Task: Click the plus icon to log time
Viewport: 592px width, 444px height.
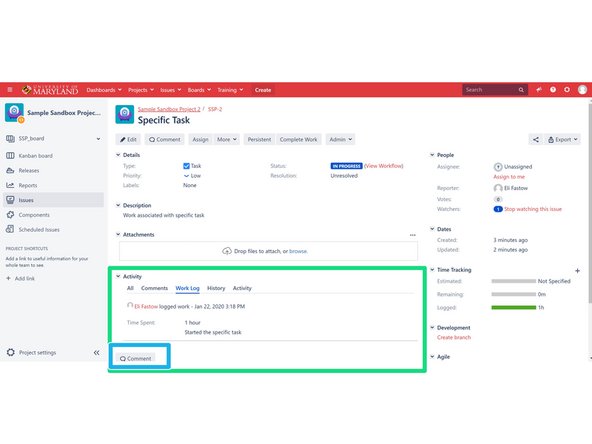Action: tap(577, 270)
